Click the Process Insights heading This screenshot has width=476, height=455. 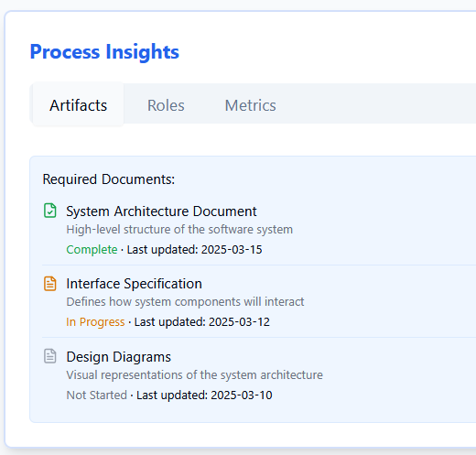104,51
